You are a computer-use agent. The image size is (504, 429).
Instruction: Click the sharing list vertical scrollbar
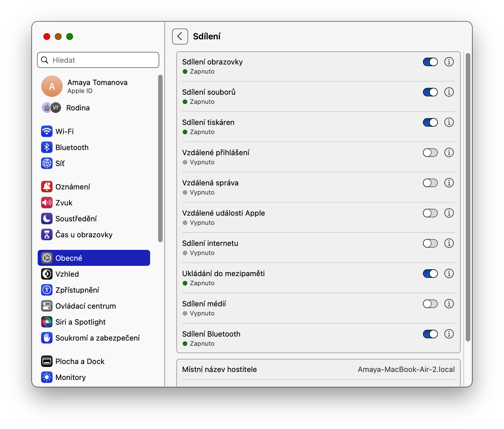click(x=468, y=197)
